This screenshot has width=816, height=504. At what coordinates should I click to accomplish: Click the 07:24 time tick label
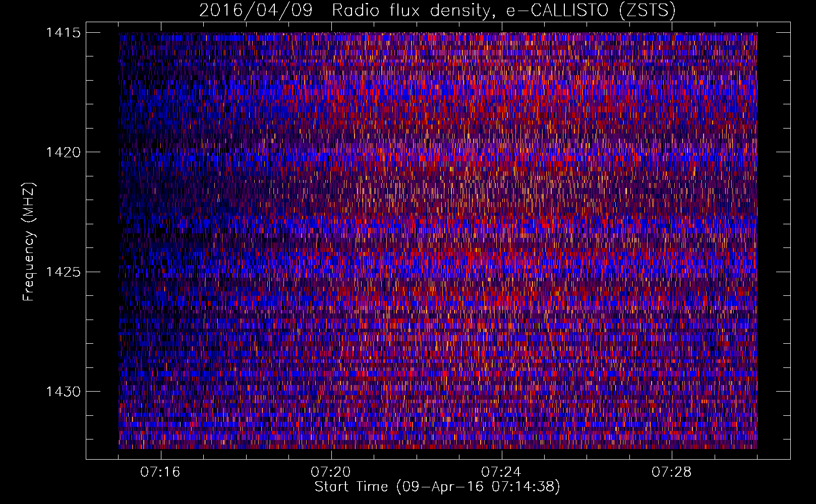click(501, 472)
